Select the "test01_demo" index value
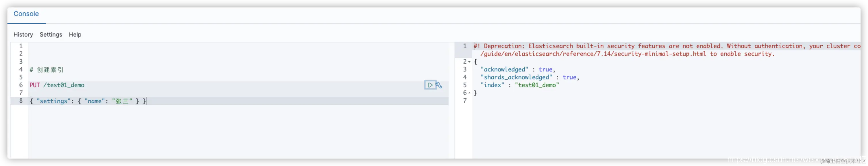 (x=537, y=85)
